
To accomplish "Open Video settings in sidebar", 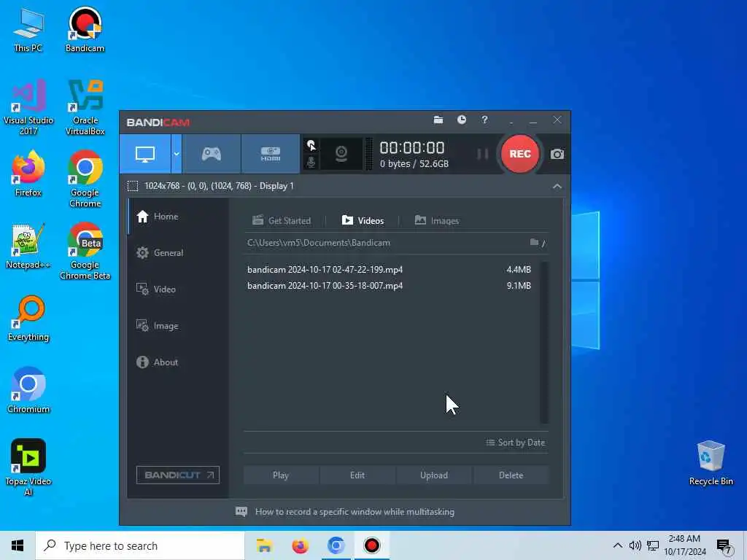I will tap(178, 289).
